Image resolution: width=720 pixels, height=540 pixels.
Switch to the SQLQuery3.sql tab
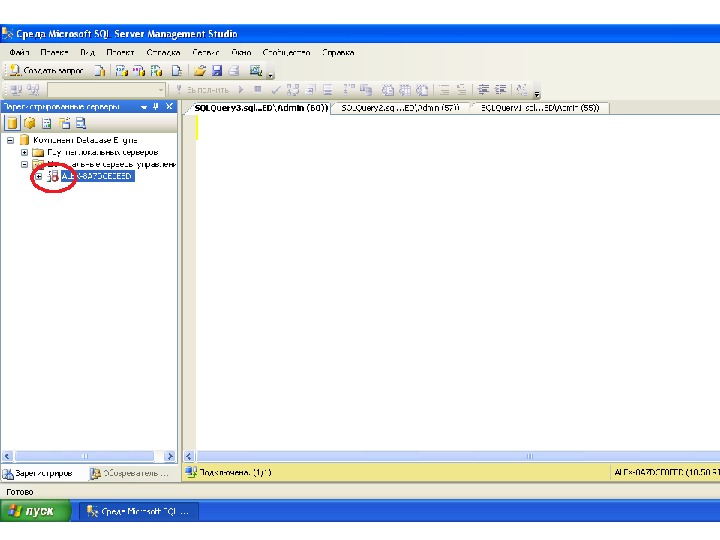click(x=260, y=108)
